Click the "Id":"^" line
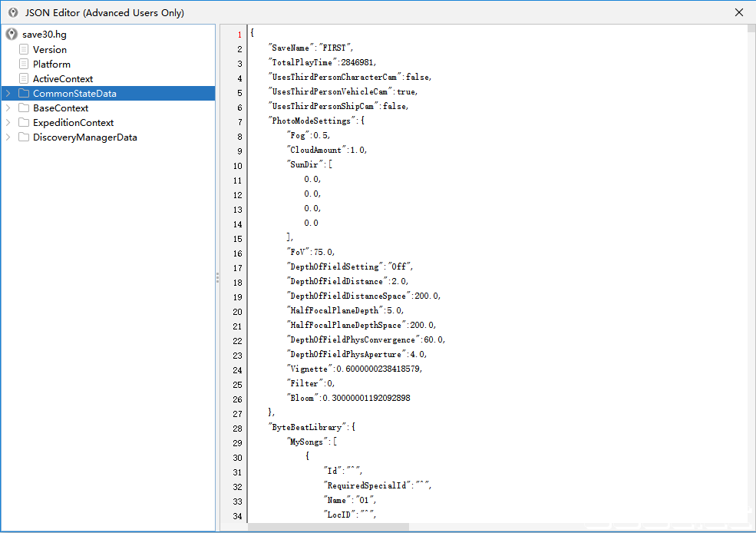This screenshot has height=533, width=756. click(343, 471)
